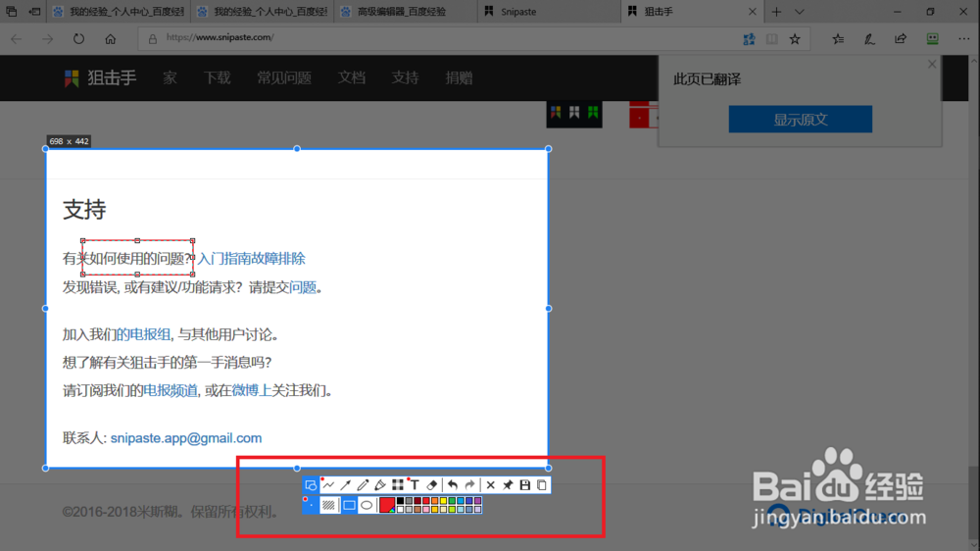This screenshot has width=980, height=551.
Task: Pick the purple color swatch
Action: tap(477, 500)
